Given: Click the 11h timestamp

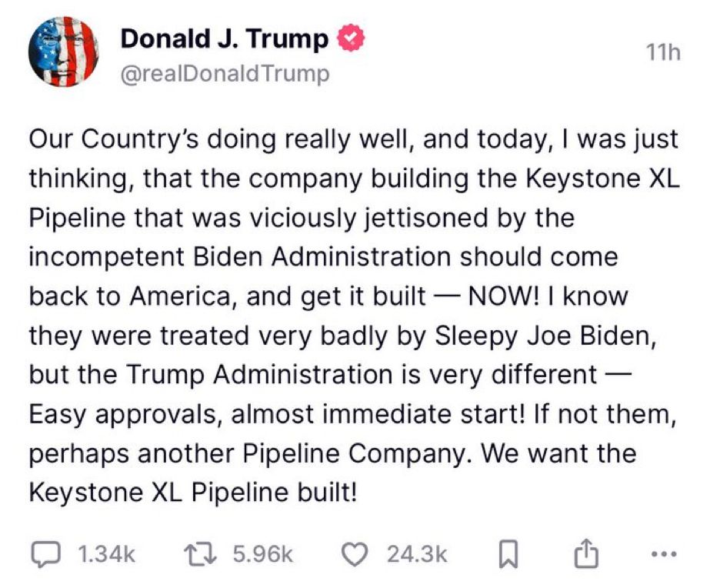Looking at the screenshot, I should [663, 52].
